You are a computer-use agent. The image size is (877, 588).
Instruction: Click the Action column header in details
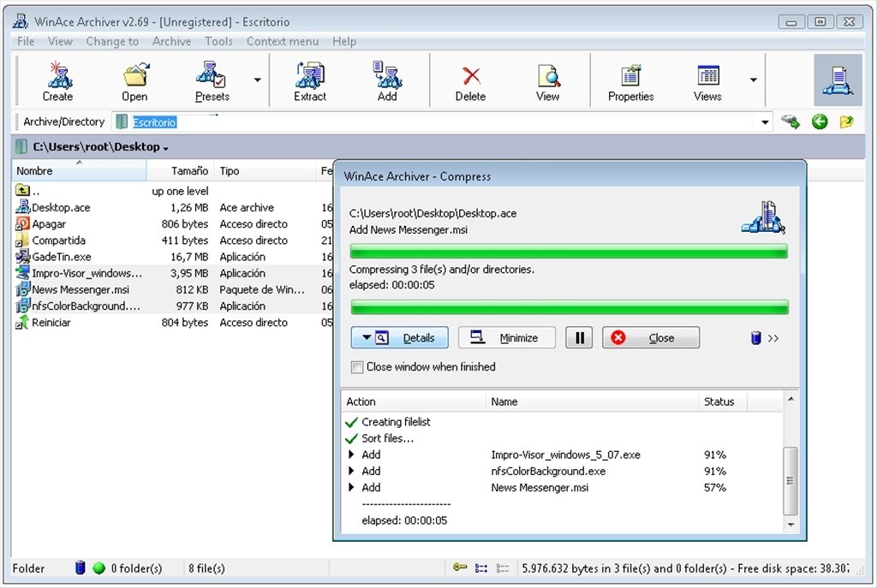(x=414, y=401)
